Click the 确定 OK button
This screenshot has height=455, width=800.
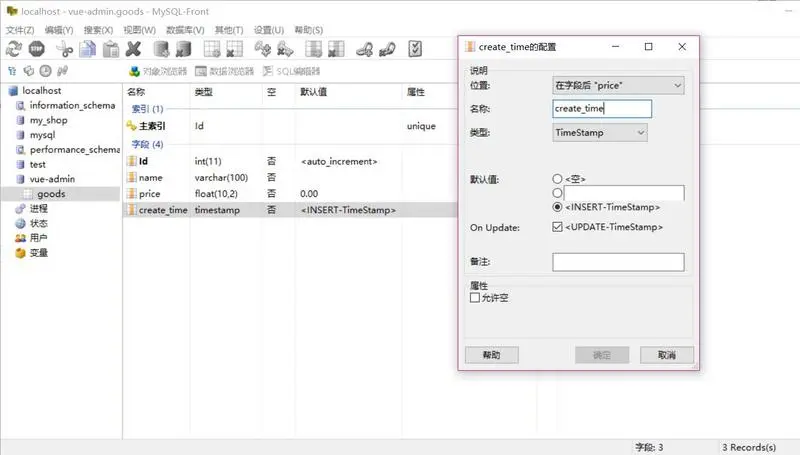click(x=602, y=355)
